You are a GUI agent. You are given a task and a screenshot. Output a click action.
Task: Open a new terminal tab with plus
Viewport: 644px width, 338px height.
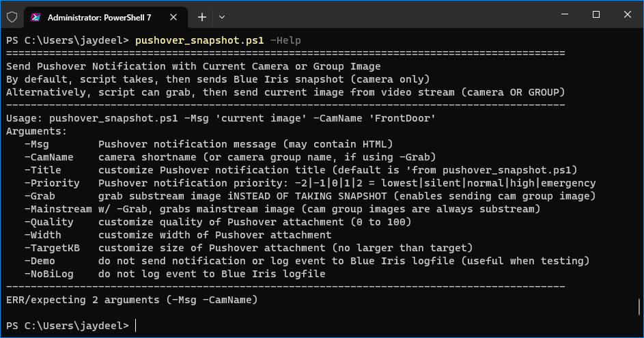[x=201, y=17]
